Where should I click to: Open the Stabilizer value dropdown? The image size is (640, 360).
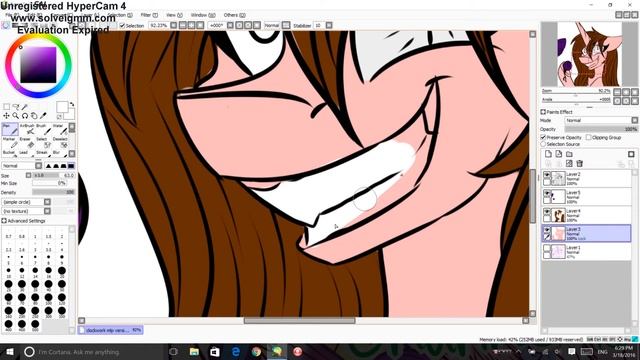[329, 25]
